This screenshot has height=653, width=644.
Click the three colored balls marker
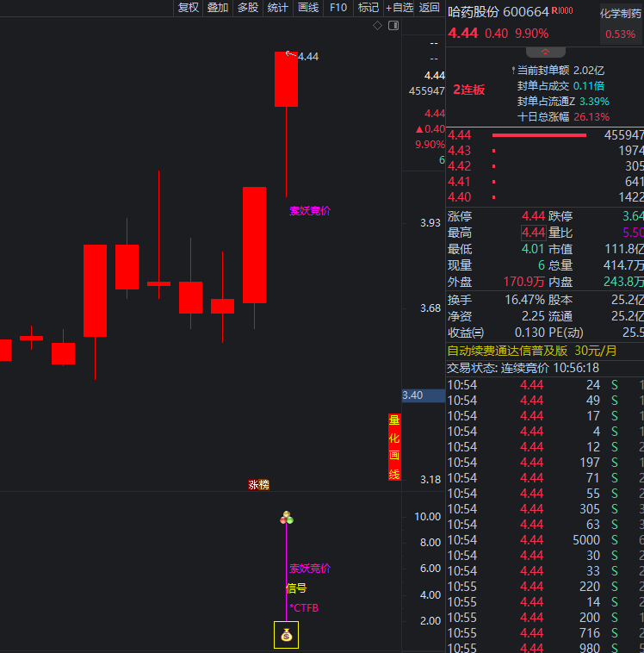[x=287, y=518]
